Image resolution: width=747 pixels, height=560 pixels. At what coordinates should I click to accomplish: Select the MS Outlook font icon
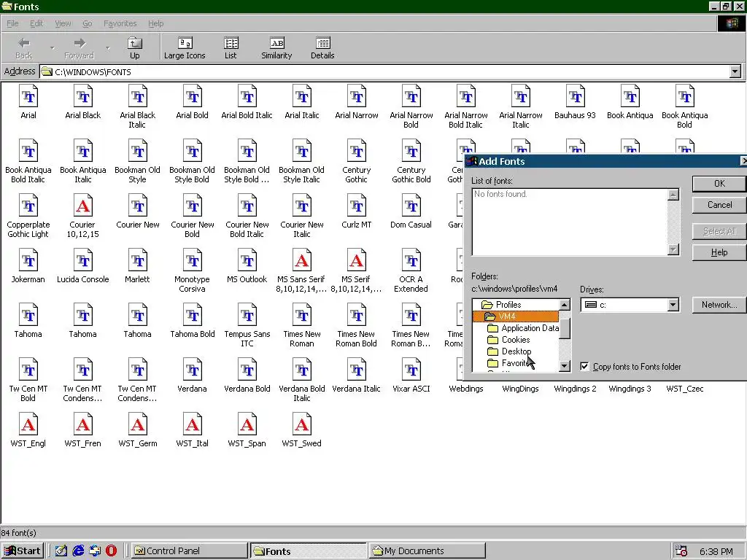[x=247, y=260]
